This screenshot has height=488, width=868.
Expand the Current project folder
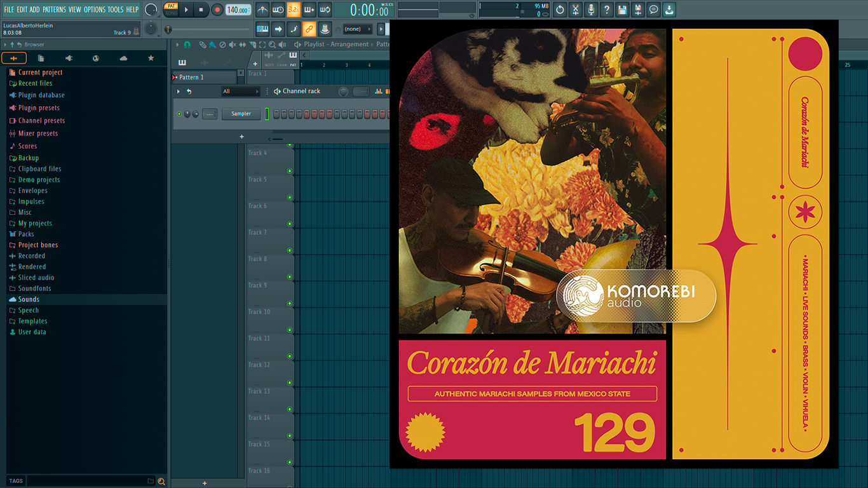click(x=40, y=72)
